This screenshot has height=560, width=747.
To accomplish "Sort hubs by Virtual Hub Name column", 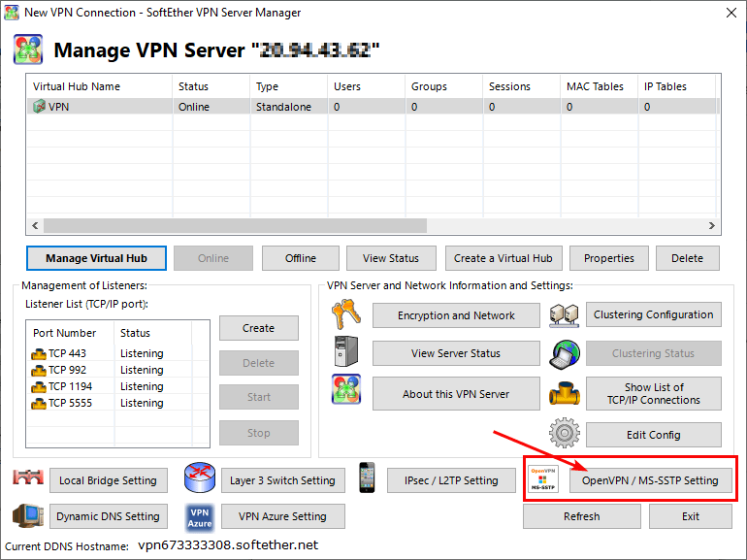I will (x=97, y=86).
